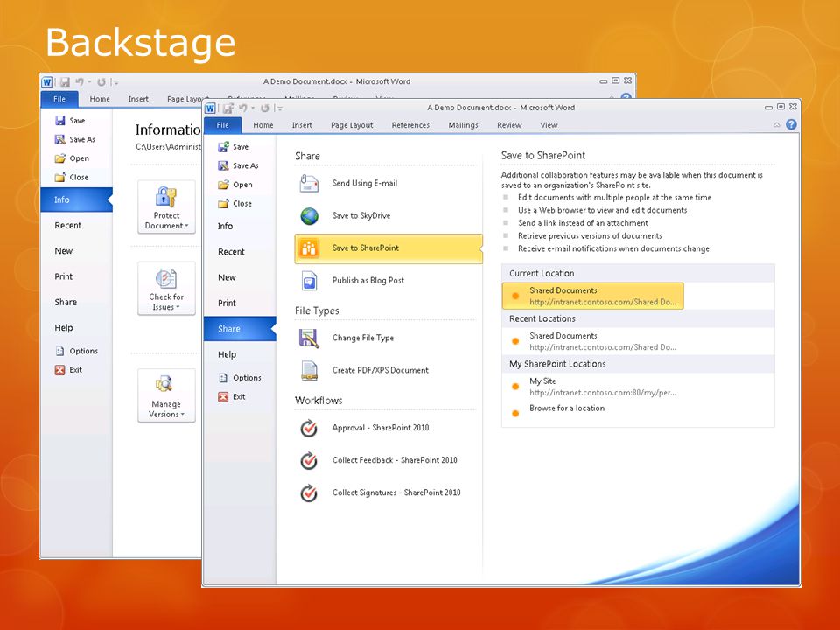Click Word logo icon in back window title bar
Image resolution: width=840 pixels, height=630 pixels.
[x=47, y=82]
